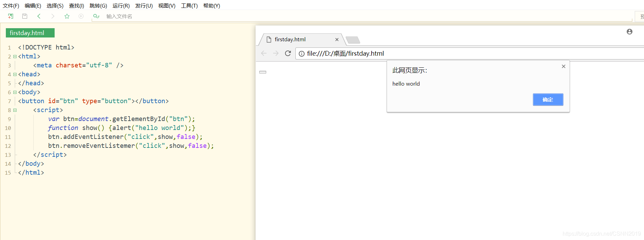Click the removeEventListemer code line
This screenshot has height=240, width=644.
pos(131,146)
